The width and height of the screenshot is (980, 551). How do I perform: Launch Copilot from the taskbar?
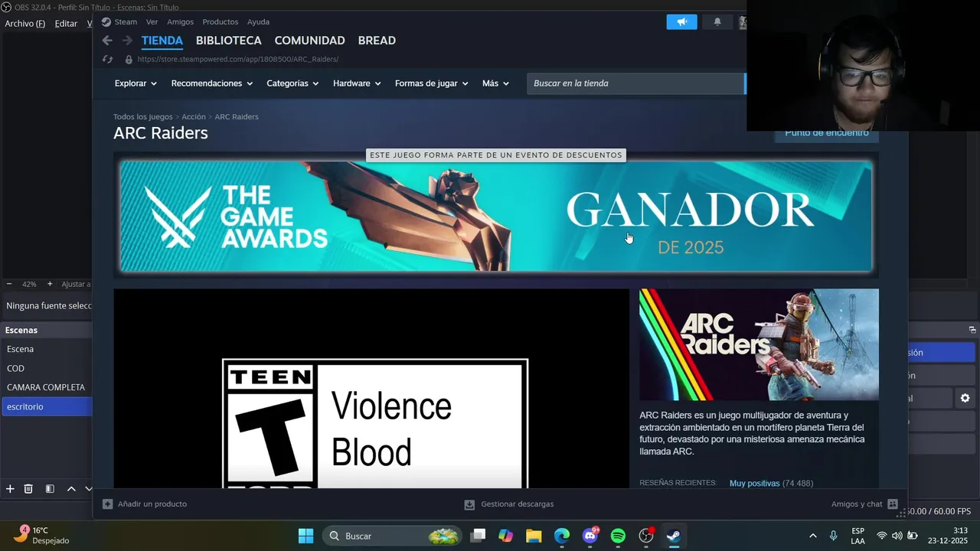point(505,536)
